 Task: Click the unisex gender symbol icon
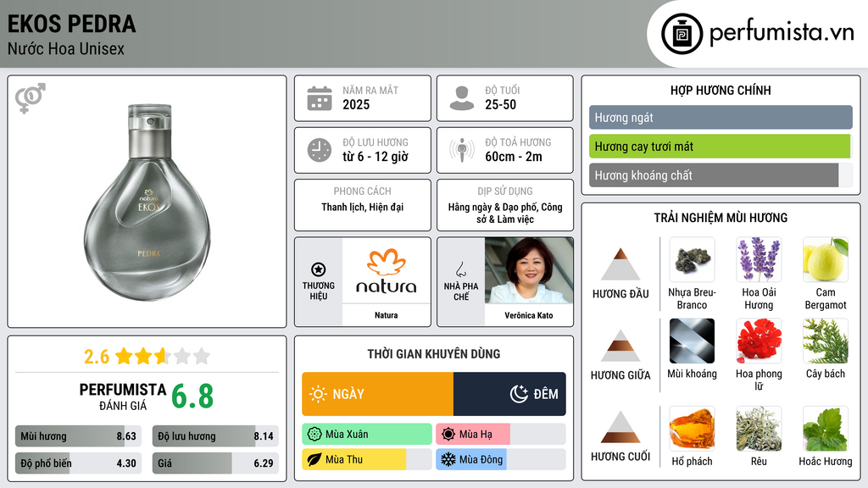click(x=31, y=98)
